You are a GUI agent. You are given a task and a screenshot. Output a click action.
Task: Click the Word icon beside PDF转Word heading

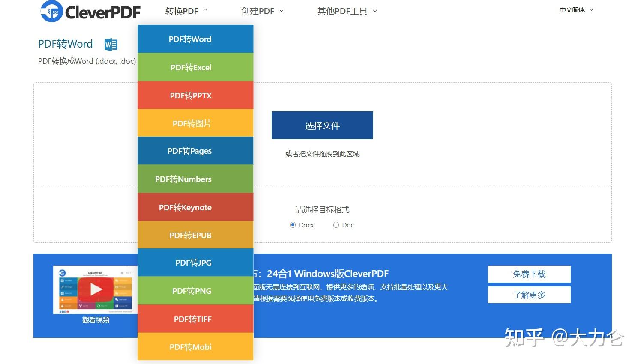click(x=111, y=44)
